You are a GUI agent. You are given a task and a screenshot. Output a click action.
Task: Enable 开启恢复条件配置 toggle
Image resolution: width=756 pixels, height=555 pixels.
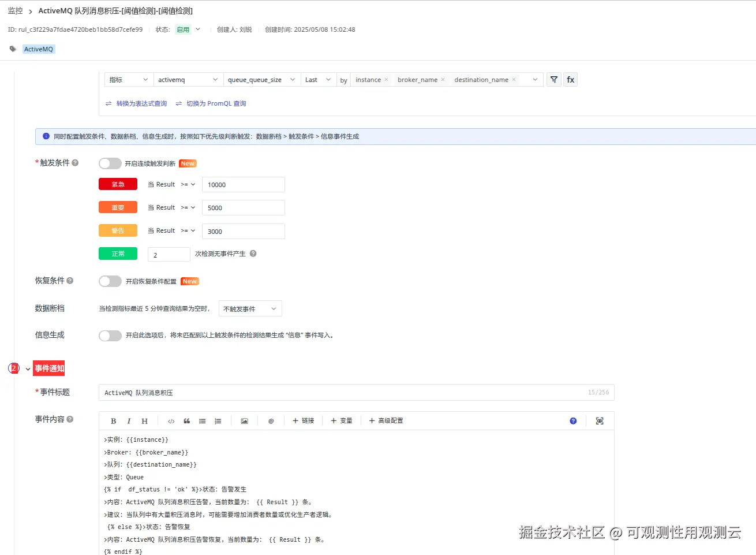(110, 281)
